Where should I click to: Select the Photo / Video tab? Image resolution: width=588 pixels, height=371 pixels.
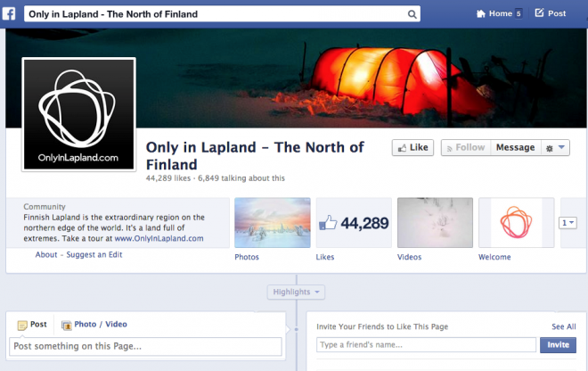[x=94, y=325]
